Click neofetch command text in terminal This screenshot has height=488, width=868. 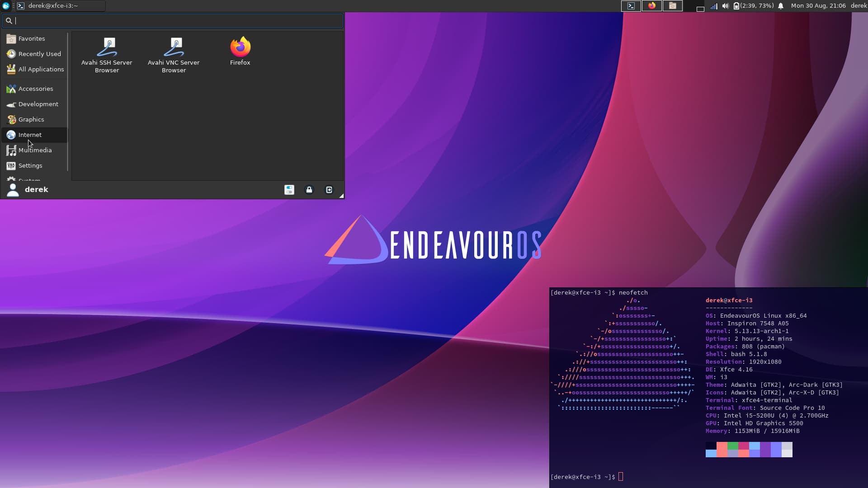point(633,293)
